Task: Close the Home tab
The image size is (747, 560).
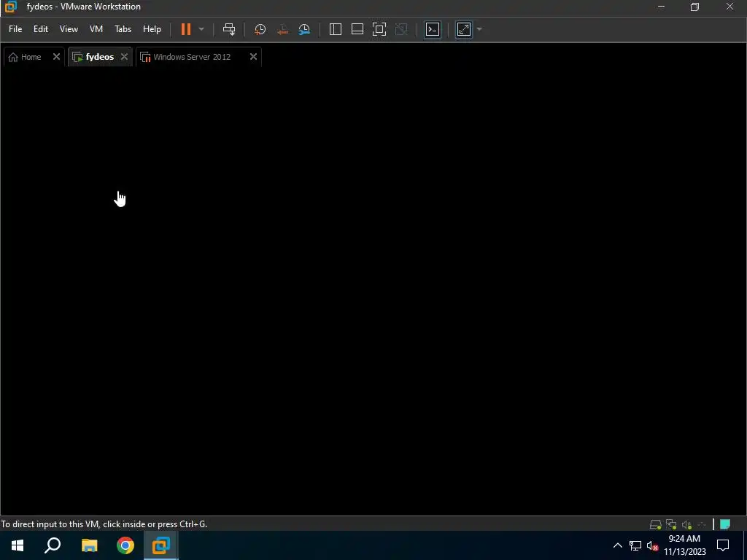Action: coord(56,57)
